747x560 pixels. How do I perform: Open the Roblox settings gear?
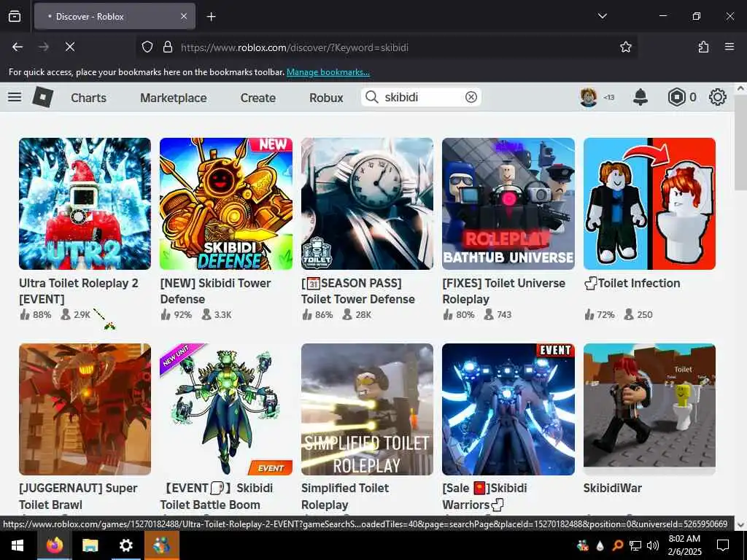coord(718,97)
